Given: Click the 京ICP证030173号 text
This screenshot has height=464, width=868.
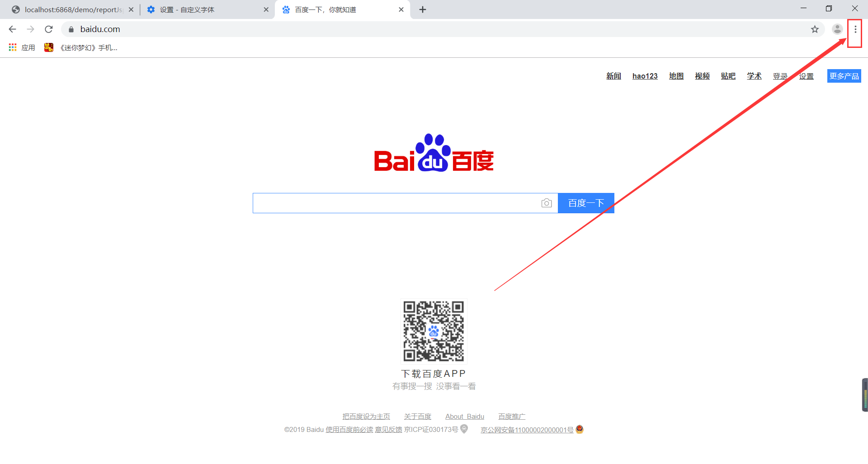Looking at the screenshot, I should click(x=431, y=430).
